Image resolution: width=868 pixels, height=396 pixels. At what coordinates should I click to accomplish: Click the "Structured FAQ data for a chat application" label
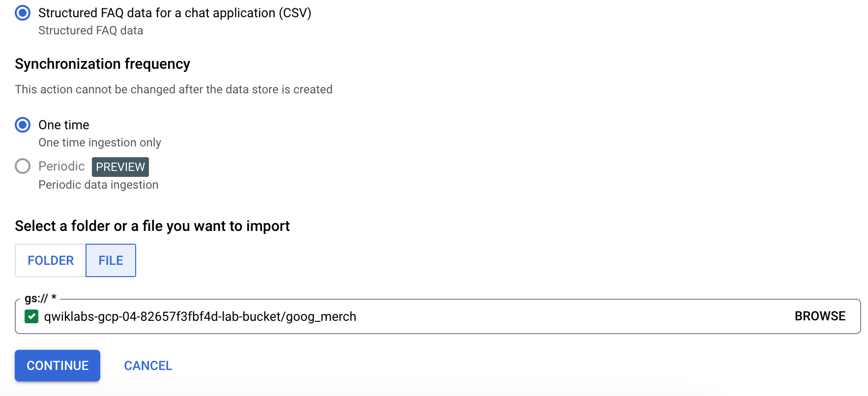tap(174, 13)
